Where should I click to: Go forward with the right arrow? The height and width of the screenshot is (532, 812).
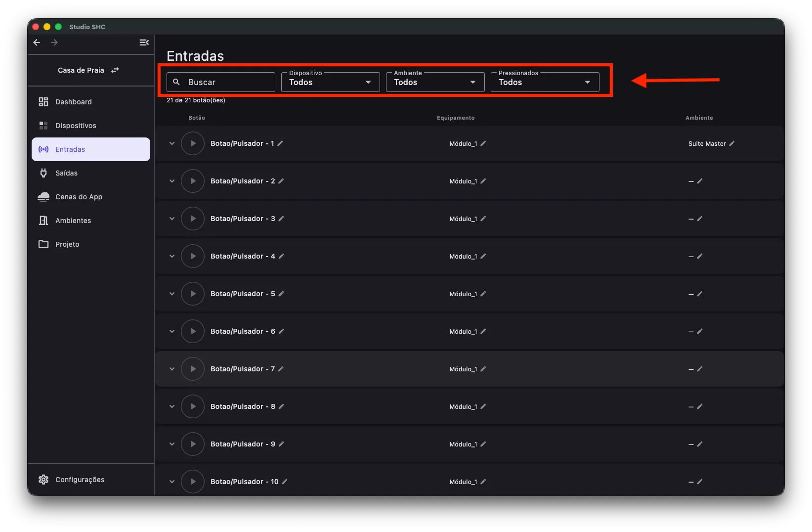click(x=54, y=43)
